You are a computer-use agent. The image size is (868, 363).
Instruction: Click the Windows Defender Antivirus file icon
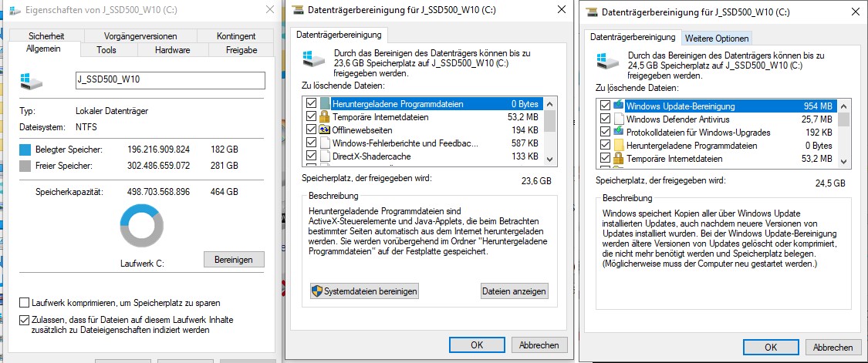(618, 119)
